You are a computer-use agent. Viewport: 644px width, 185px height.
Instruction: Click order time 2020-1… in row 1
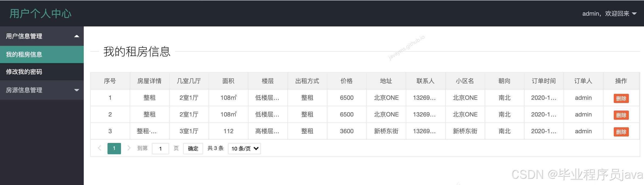pos(544,98)
